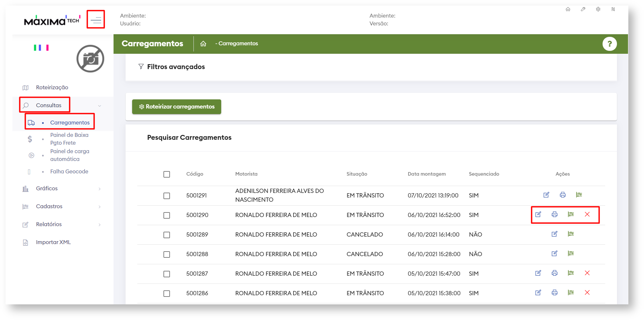644x320 pixels.
Task: Open Roteirização in the sidebar
Action: click(x=52, y=87)
